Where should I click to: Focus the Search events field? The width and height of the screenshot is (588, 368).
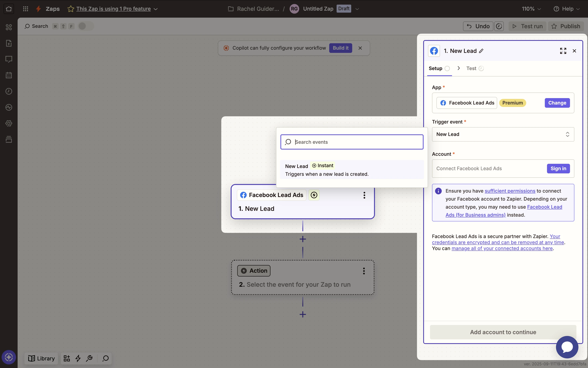(352, 142)
